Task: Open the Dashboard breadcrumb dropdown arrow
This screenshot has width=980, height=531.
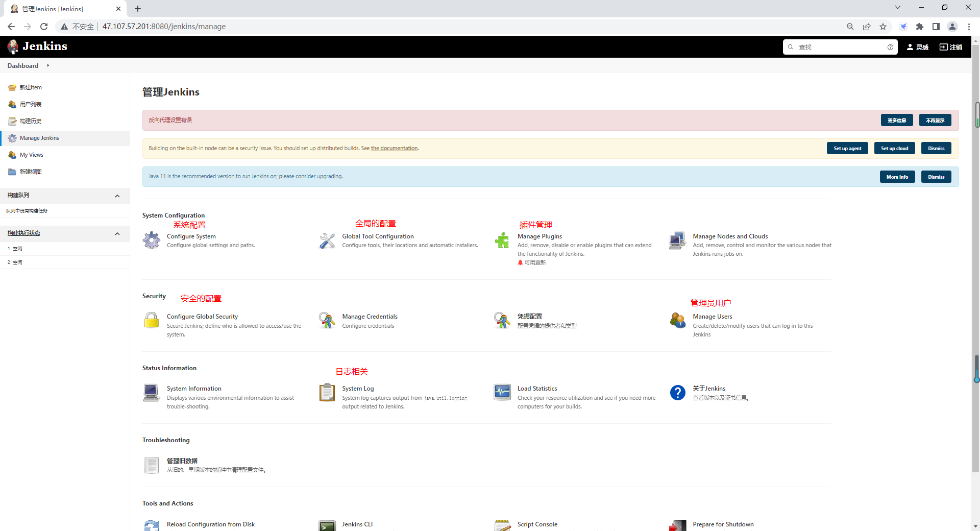Action: pyautogui.click(x=48, y=65)
